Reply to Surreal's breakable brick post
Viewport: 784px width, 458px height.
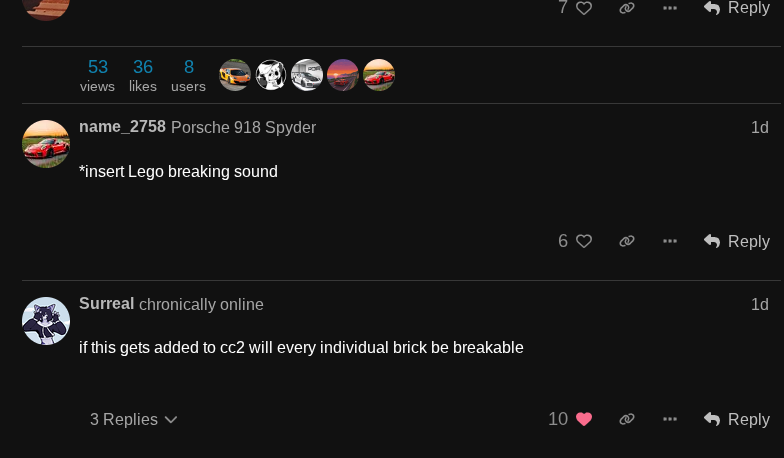coord(737,419)
